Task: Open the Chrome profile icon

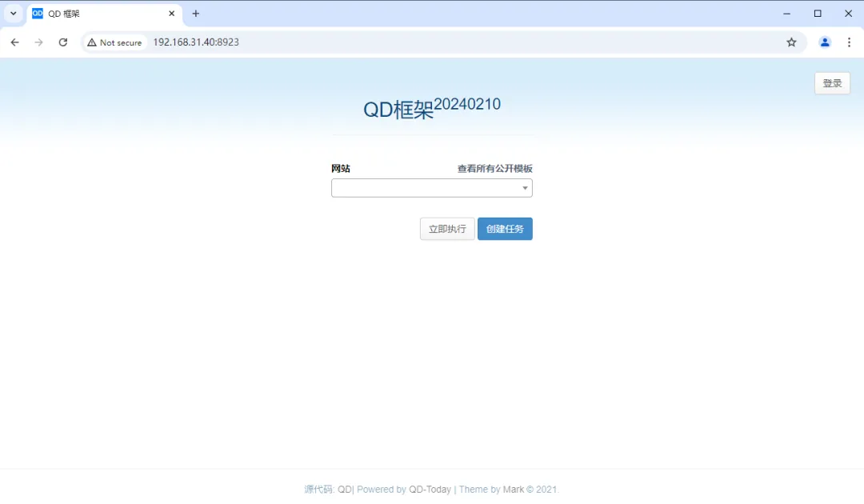Action: 825,42
